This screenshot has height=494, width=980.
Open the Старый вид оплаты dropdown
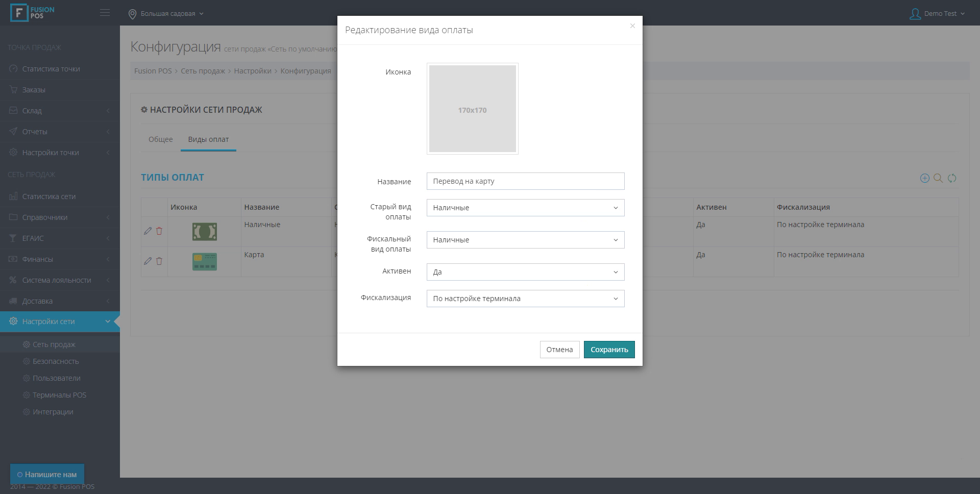(x=525, y=208)
